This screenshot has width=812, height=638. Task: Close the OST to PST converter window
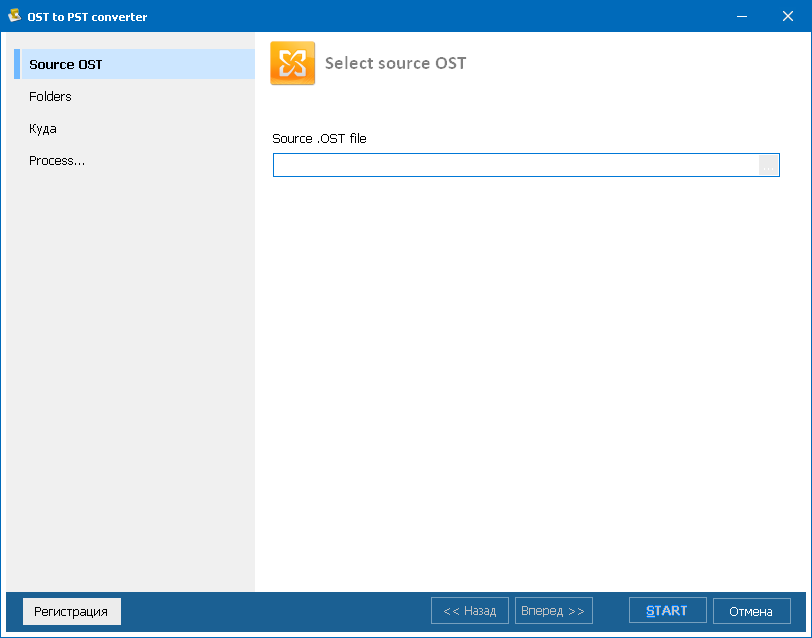point(789,16)
